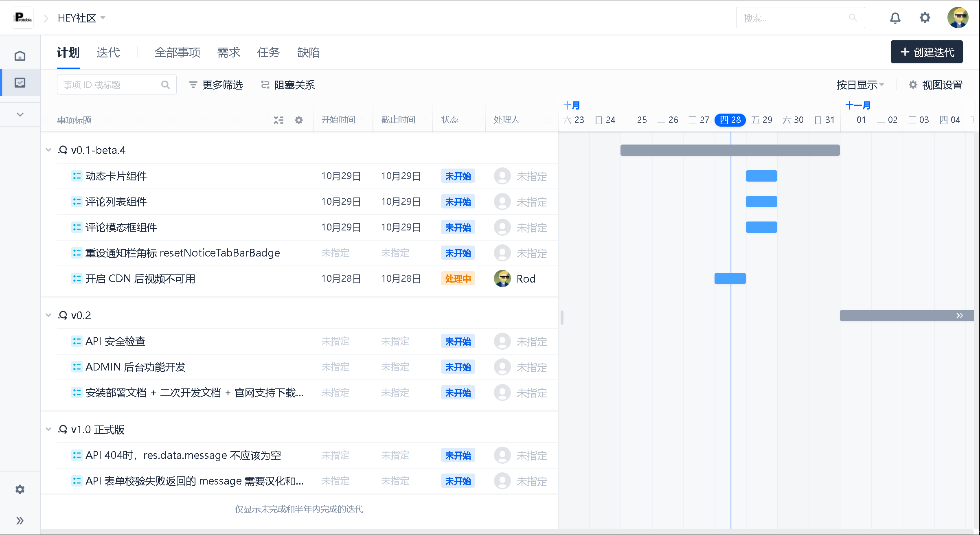The height and width of the screenshot is (535, 980).
Task: Open the notifications bell icon
Action: [x=895, y=18]
